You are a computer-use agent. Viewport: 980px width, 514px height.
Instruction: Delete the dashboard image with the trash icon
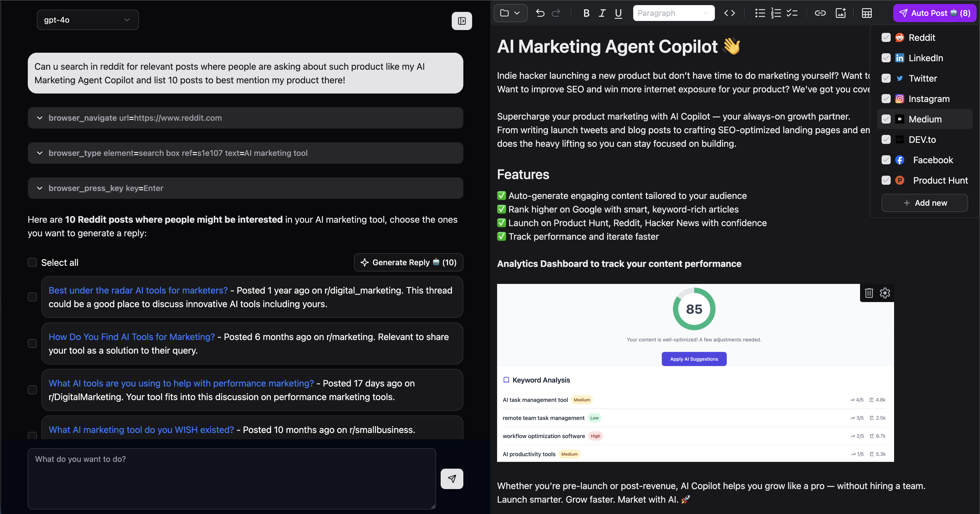click(x=869, y=293)
